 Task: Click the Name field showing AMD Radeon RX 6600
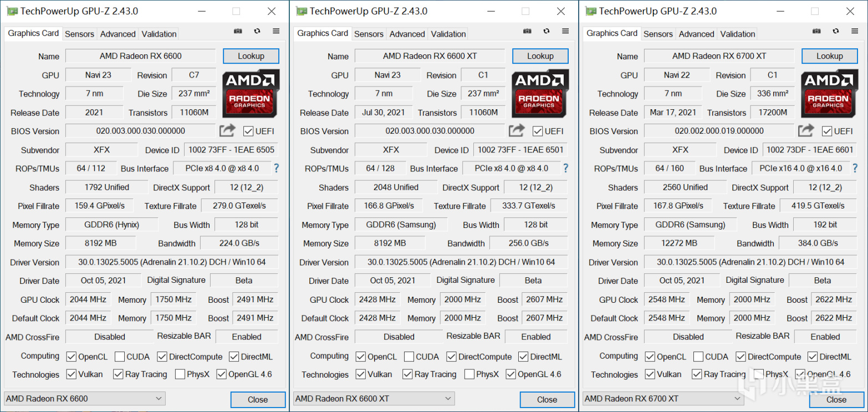(141, 56)
